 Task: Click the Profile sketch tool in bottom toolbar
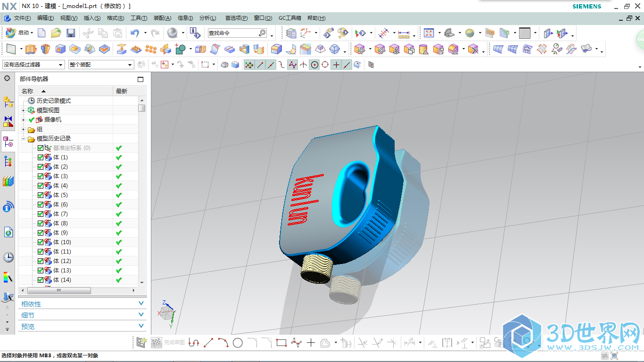(193, 343)
